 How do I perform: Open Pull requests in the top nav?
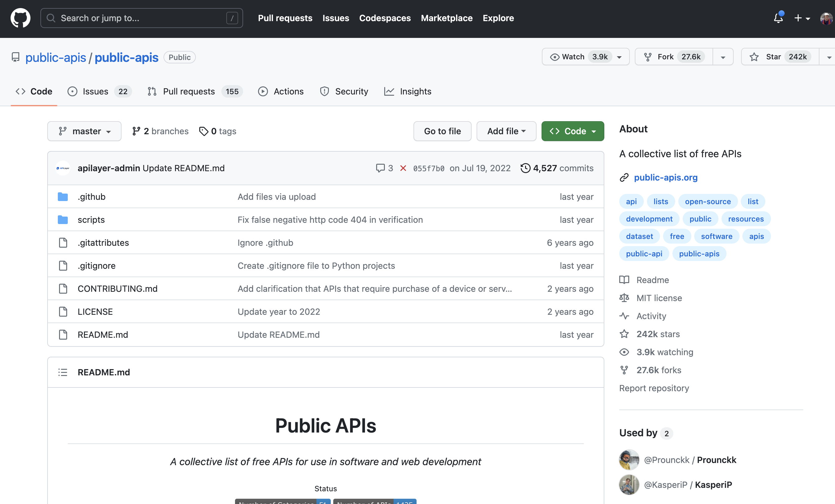(285, 18)
